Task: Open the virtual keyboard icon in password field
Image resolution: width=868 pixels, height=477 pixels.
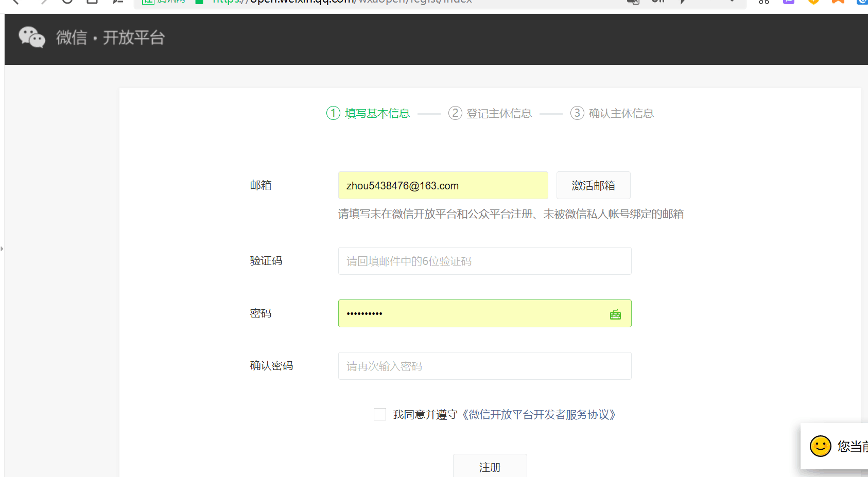Action: tap(615, 314)
